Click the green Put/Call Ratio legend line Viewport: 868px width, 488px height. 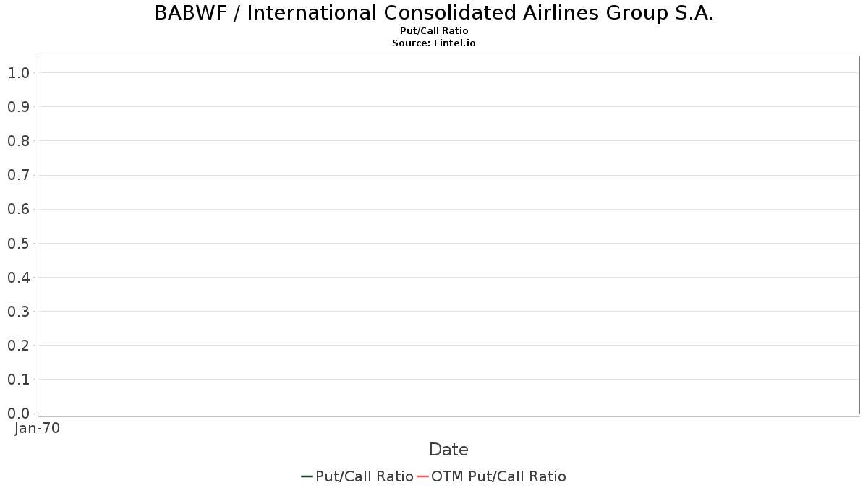pos(307,476)
